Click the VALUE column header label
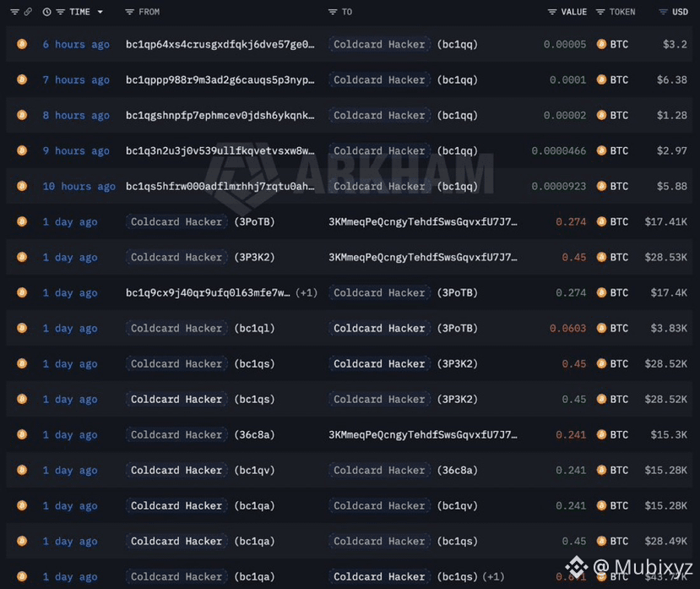 pyautogui.click(x=573, y=12)
